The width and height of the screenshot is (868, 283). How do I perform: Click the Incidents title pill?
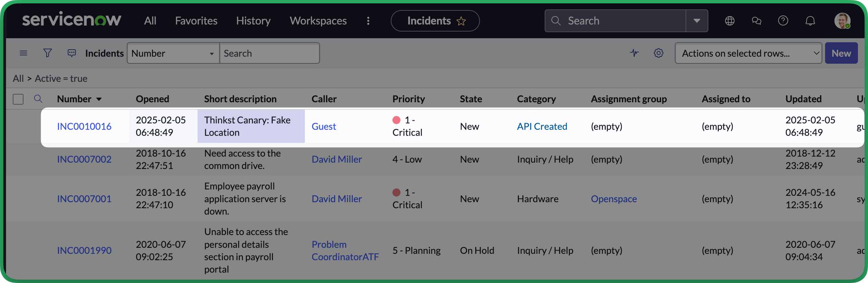click(435, 21)
